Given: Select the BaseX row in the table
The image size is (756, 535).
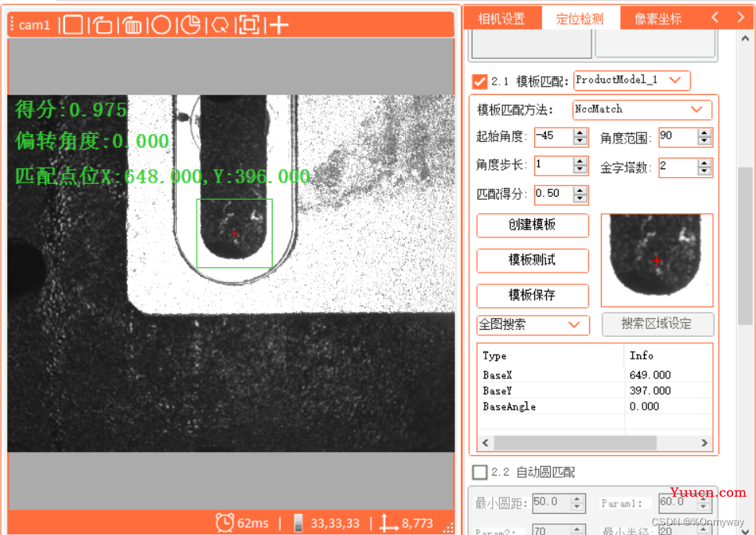Looking at the screenshot, I should (x=595, y=375).
